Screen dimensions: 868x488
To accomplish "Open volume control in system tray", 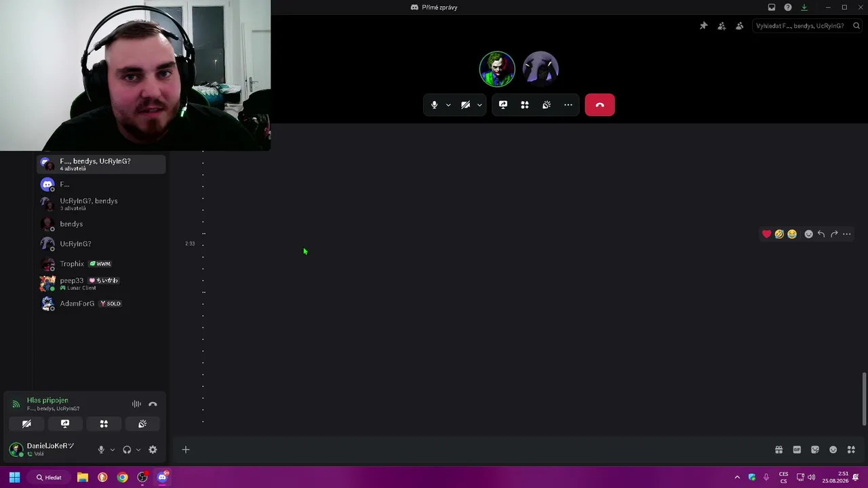I will click(812, 477).
